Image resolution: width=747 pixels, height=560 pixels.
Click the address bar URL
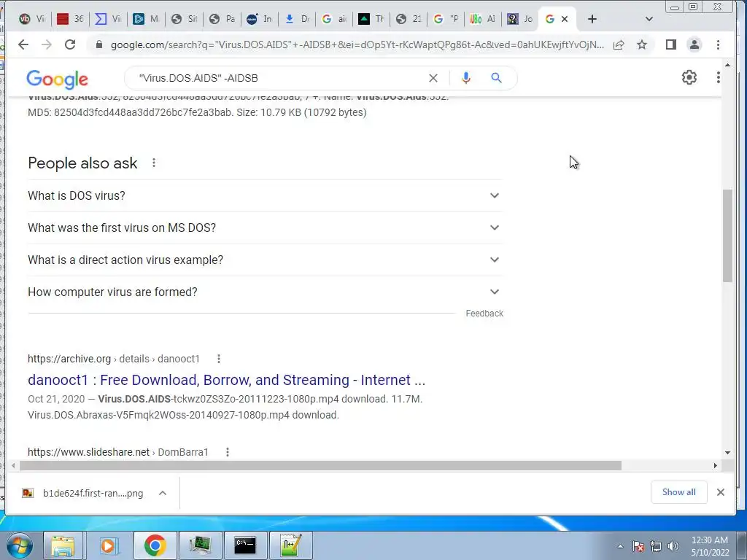[x=357, y=44]
